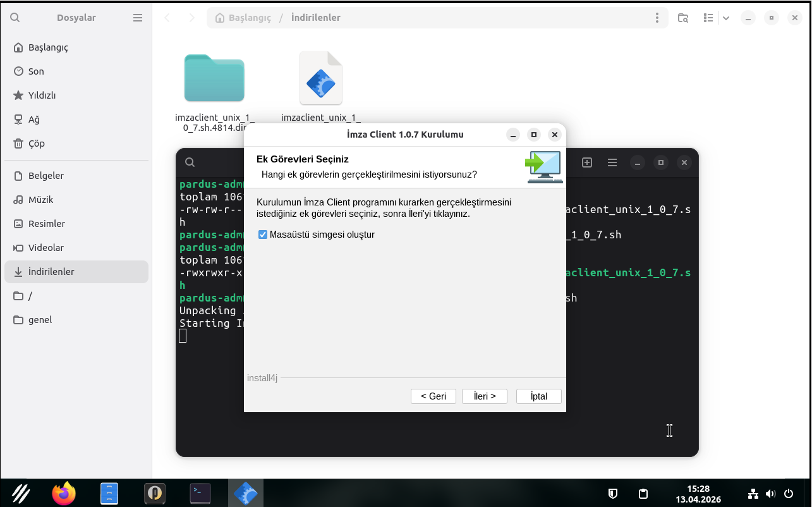Minimize the İmza Client installer window
This screenshot has width=812, height=507.
pos(514,135)
